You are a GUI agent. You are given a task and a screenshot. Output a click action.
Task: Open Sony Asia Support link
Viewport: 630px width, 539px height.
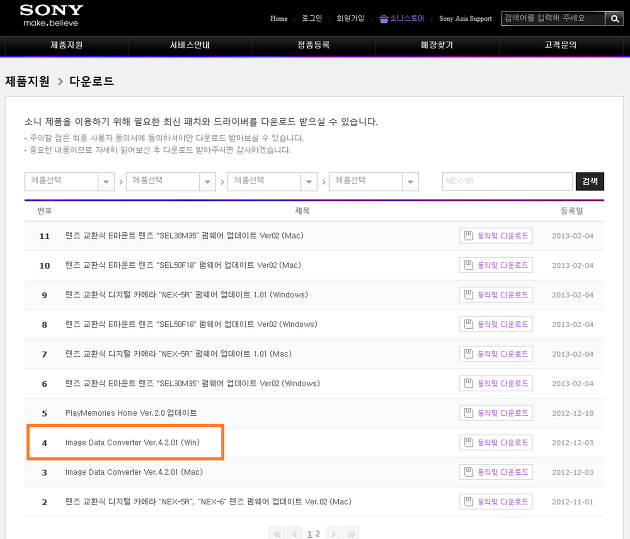466,18
